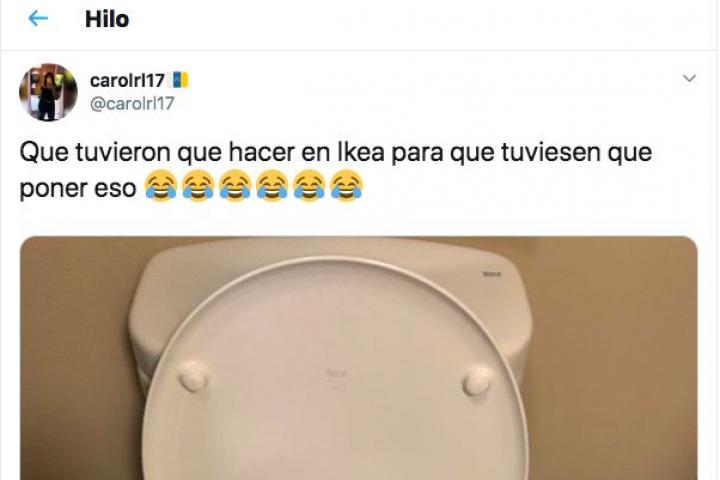This screenshot has height=480, width=720.
Task: Click the @carolrl17 handle
Action: pos(132,103)
